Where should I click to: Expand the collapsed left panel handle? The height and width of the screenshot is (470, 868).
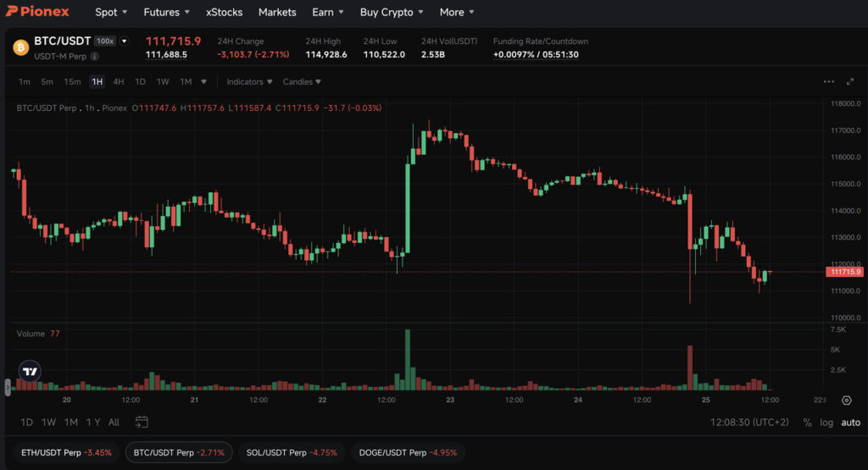(x=8, y=387)
